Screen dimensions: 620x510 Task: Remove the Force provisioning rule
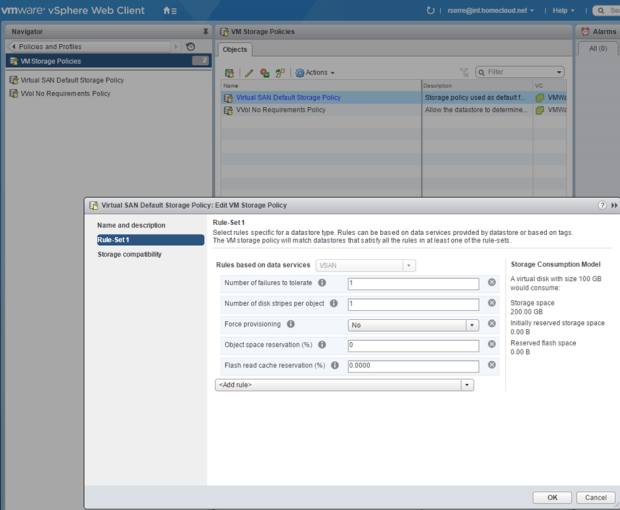(x=492, y=324)
